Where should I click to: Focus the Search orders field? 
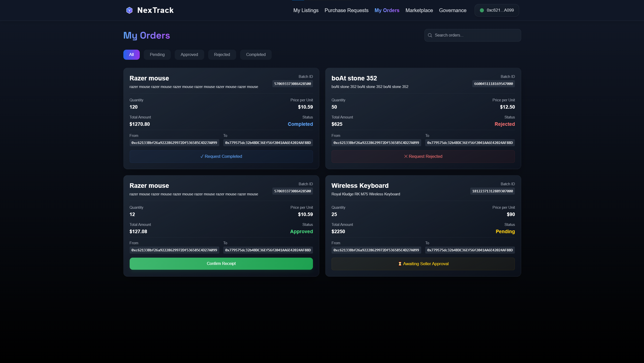coord(476,35)
